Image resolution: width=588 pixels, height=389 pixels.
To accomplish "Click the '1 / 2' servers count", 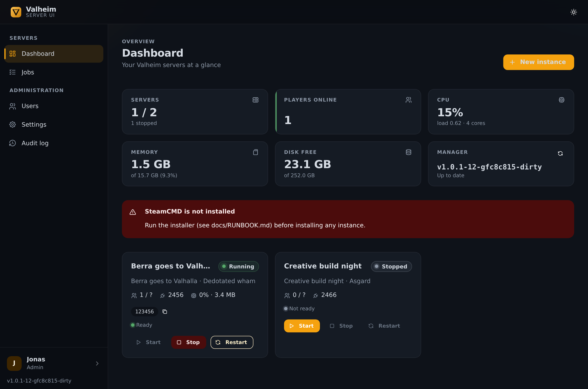I will tap(144, 112).
